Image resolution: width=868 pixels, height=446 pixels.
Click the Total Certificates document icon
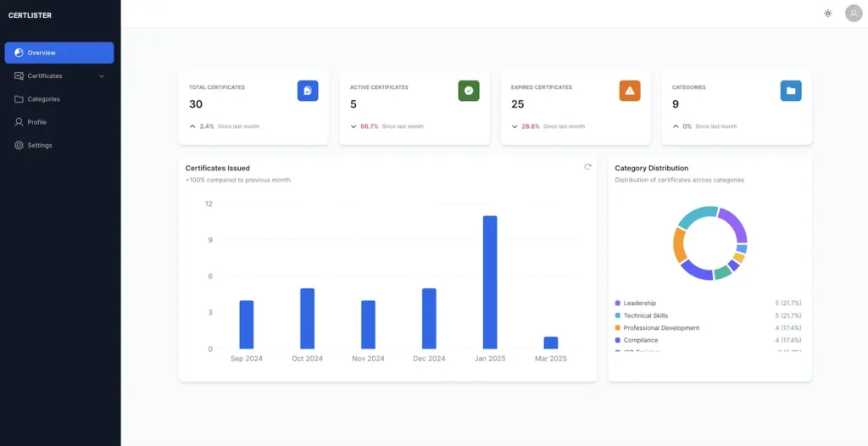(308, 91)
